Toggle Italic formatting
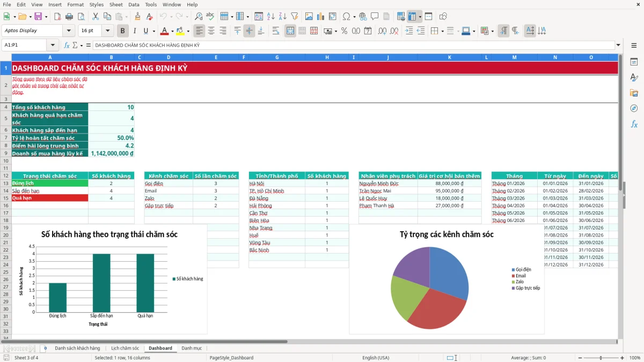This screenshot has height=362, width=644. tap(134, 31)
